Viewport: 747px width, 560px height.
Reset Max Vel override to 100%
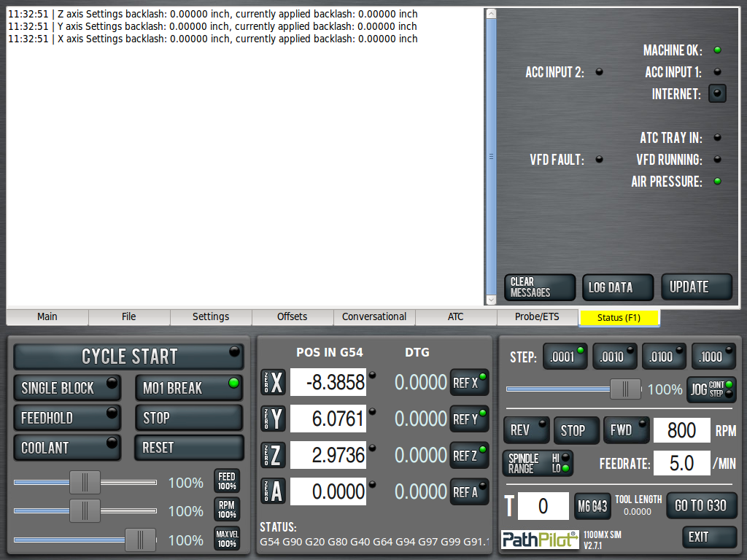(x=227, y=539)
